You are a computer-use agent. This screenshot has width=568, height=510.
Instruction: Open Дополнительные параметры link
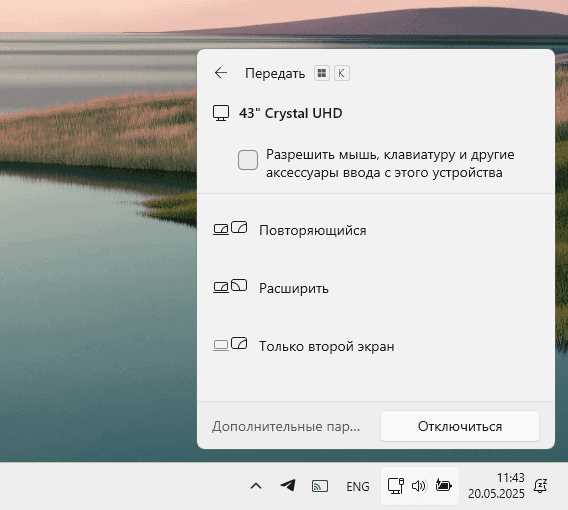point(286,426)
